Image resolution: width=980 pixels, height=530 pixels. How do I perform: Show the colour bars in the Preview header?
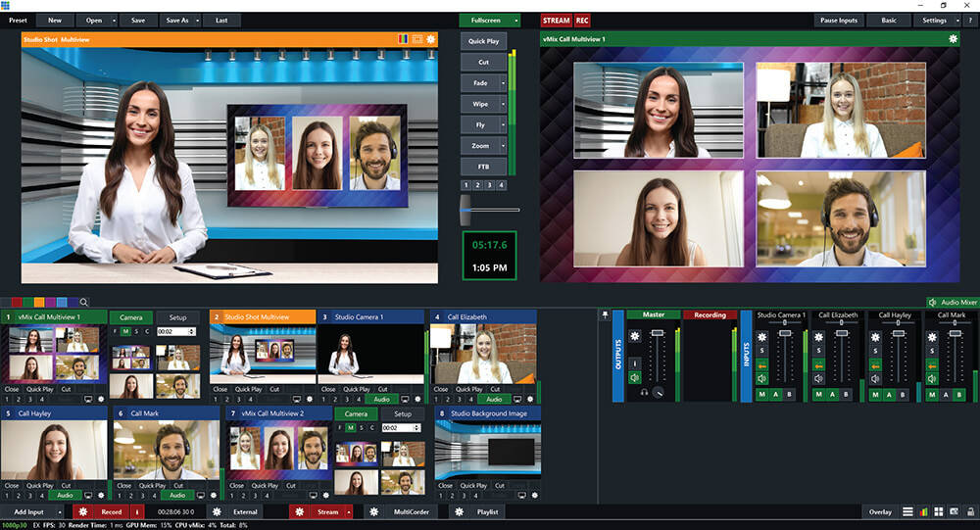[x=403, y=39]
